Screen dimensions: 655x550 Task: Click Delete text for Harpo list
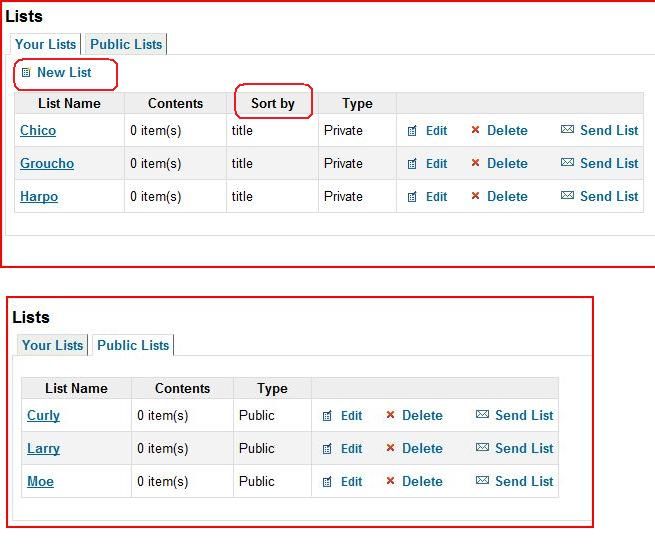[x=507, y=196]
